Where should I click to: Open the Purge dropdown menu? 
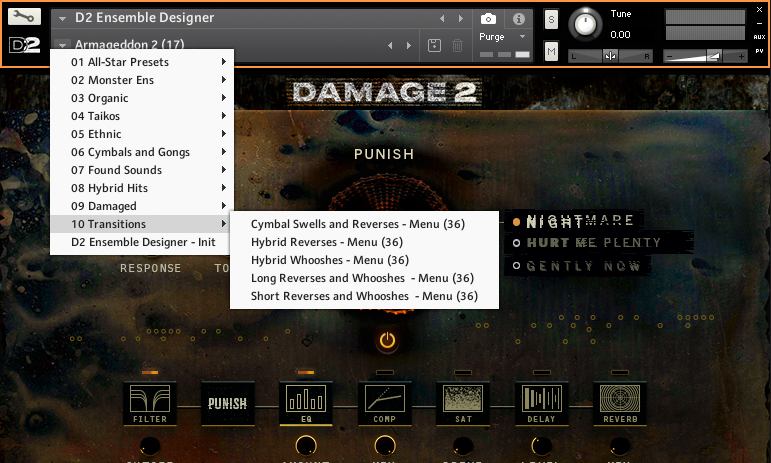click(504, 36)
